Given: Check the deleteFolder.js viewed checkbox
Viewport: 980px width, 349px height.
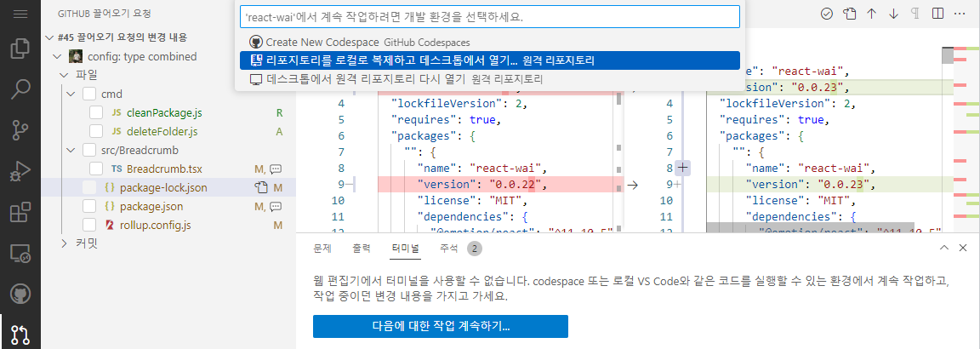Looking at the screenshot, I should click(95, 131).
